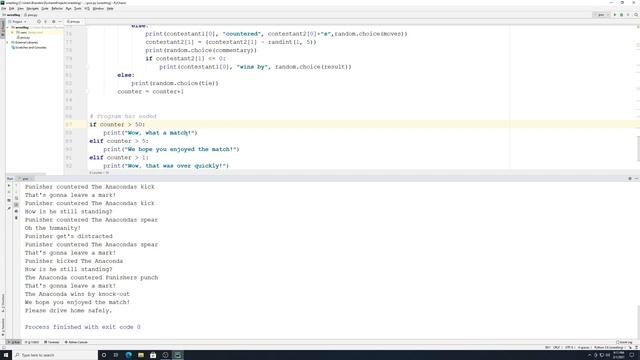The width and height of the screenshot is (640, 360).
Task: Click the 'Process finished with exit code 0' line
Action: coord(82,327)
